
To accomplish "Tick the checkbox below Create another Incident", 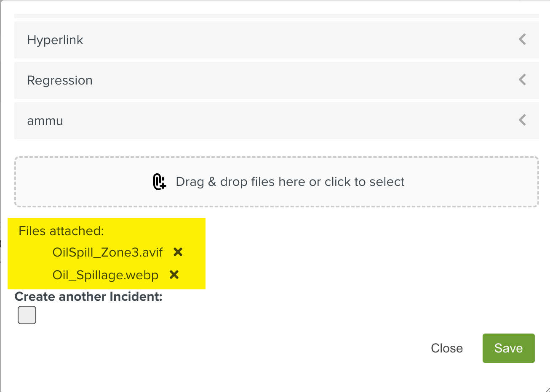I will 27,315.
